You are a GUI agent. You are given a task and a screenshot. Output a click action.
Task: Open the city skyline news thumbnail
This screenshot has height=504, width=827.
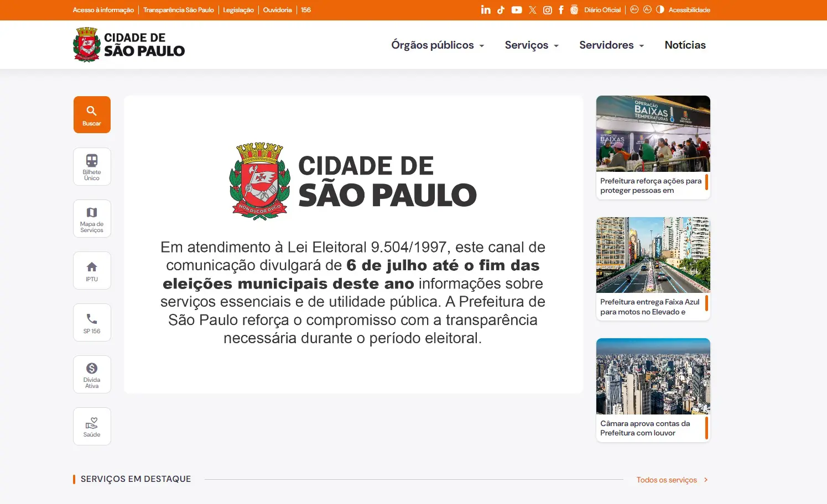click(x=653, y=376)
